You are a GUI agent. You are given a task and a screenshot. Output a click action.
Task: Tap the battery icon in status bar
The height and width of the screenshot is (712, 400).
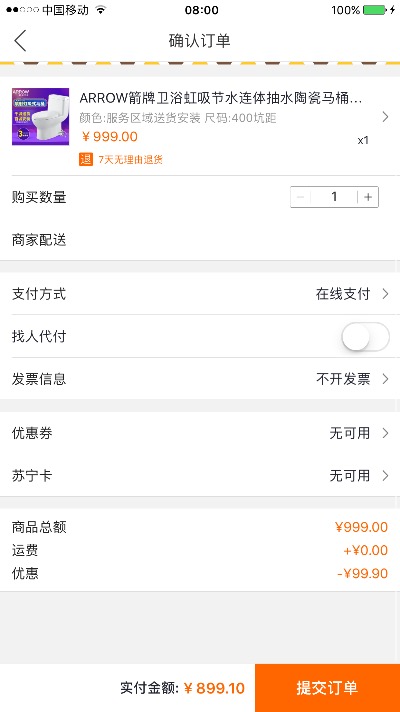pyautogui.click(x=375, y=10)
